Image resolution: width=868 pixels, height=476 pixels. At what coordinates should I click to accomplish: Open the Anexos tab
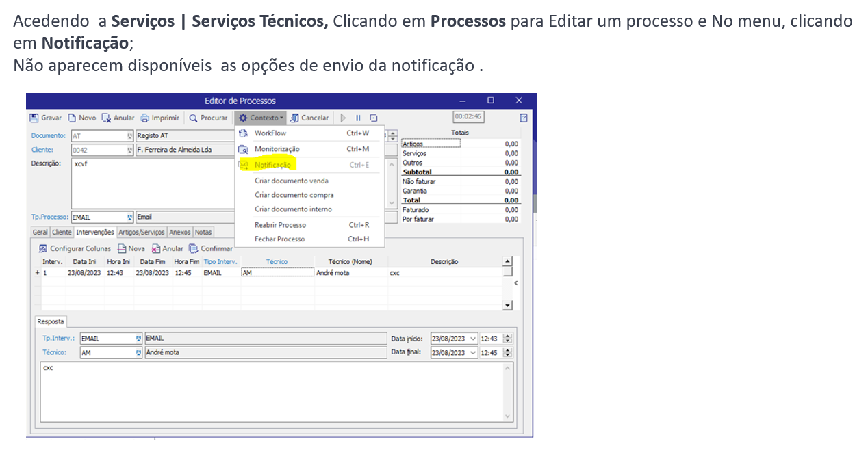[180, 233]
